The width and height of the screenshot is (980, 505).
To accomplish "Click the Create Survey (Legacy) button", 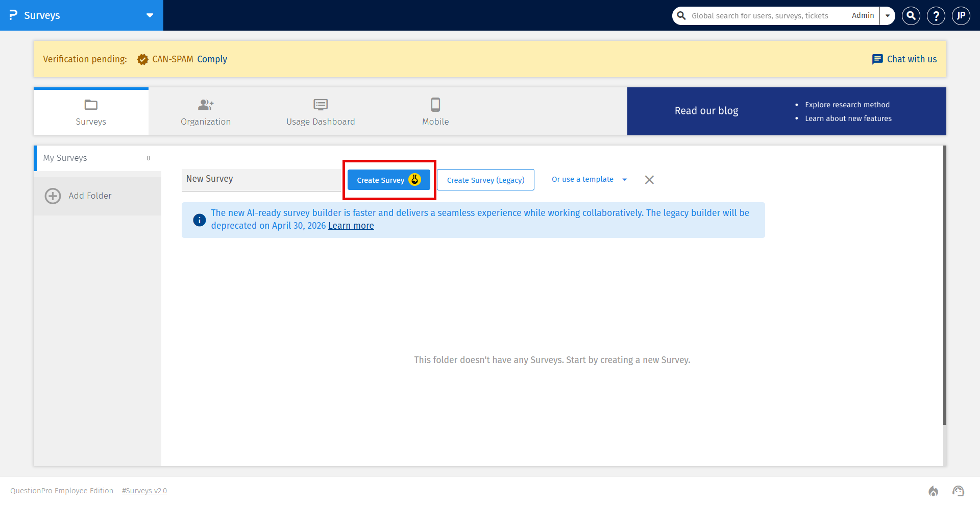I will coord(485,180).
